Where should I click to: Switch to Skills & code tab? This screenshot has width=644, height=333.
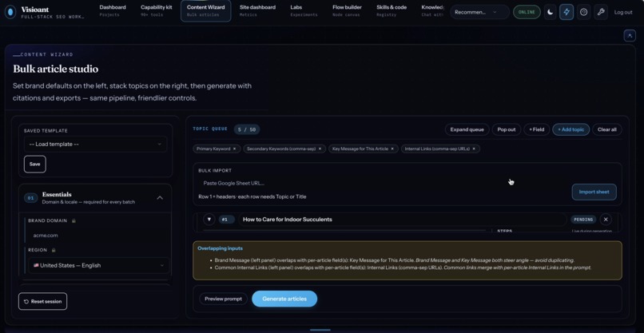pyautogui.click(x=392, y=10)
